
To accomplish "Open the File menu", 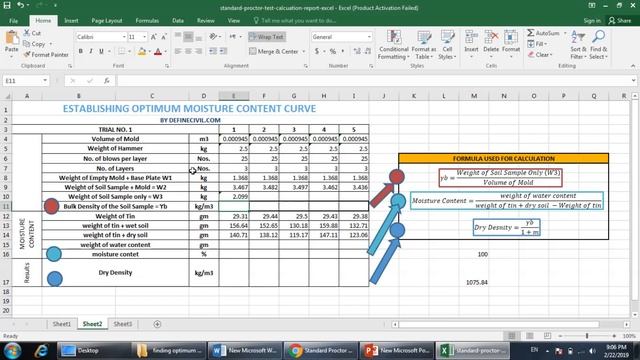I will [13, 20].
